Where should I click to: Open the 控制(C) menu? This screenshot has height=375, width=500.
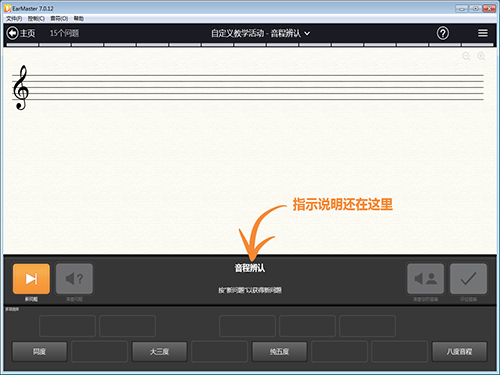coord(36,18)
